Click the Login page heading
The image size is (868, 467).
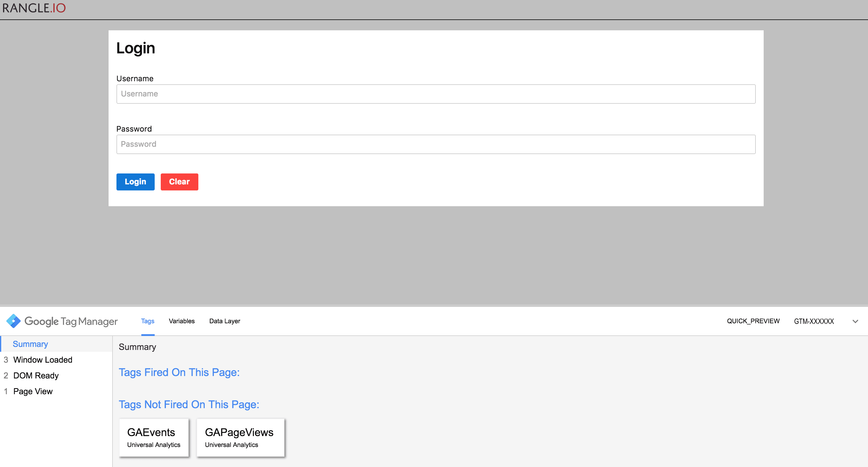(136, 48)
